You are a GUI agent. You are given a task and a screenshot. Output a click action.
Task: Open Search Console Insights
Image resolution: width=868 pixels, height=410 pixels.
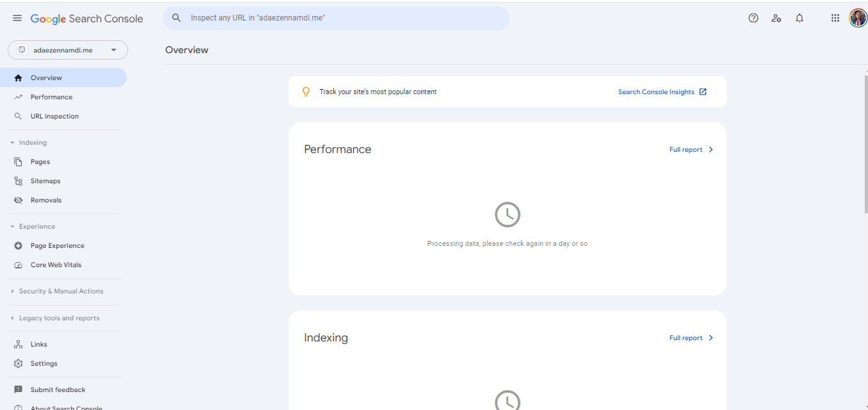click(655, 92)
